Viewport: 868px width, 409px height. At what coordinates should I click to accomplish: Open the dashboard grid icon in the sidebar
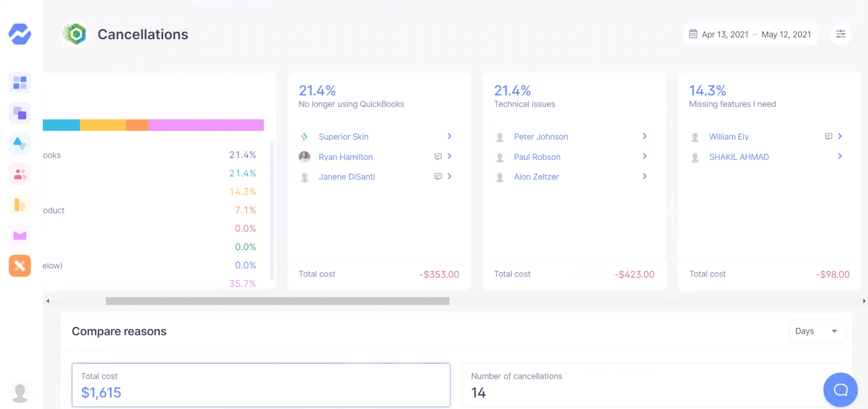click(20, 82)
